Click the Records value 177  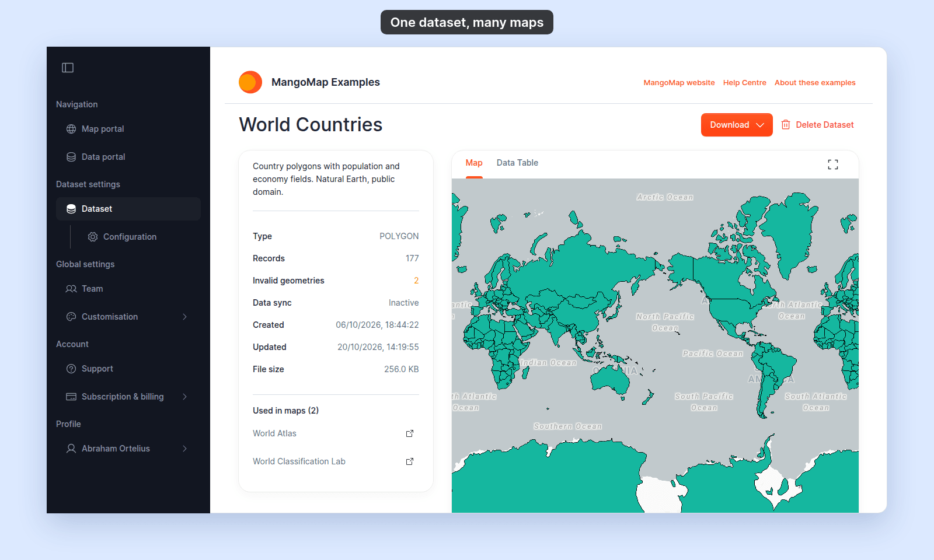tap(412, 258)
